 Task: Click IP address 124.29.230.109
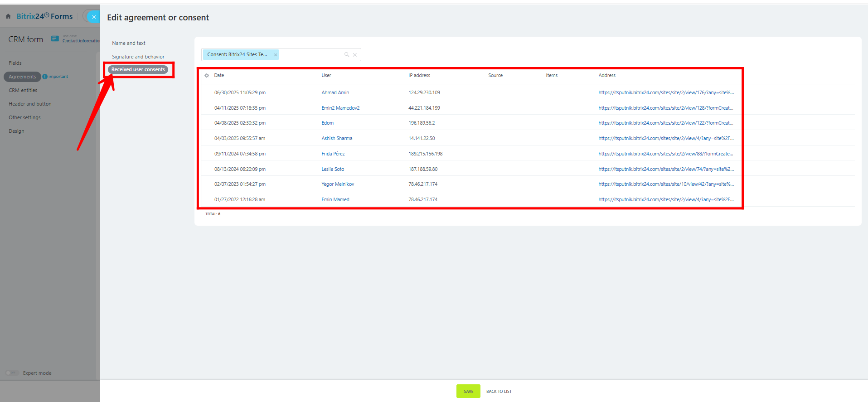tap(424, 92)
